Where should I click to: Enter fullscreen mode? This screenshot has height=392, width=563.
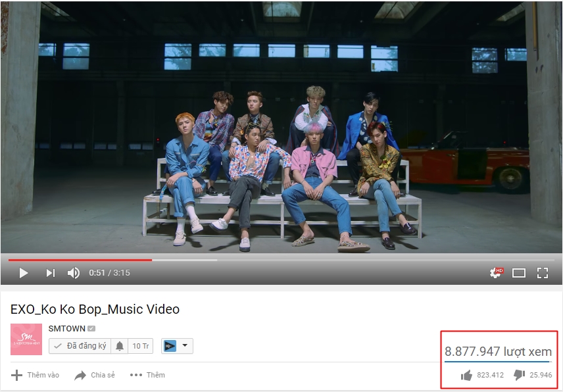[x=543, y=273]
